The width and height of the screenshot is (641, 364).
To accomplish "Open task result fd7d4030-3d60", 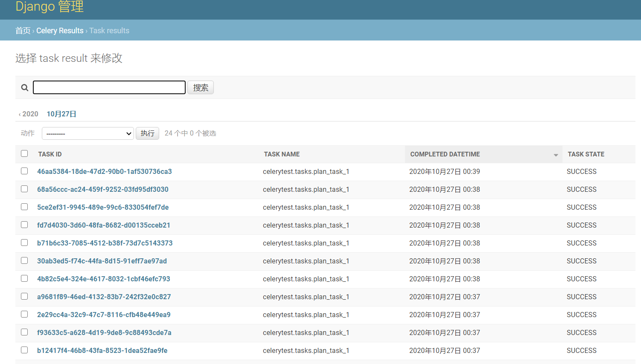I will point(104,225).
